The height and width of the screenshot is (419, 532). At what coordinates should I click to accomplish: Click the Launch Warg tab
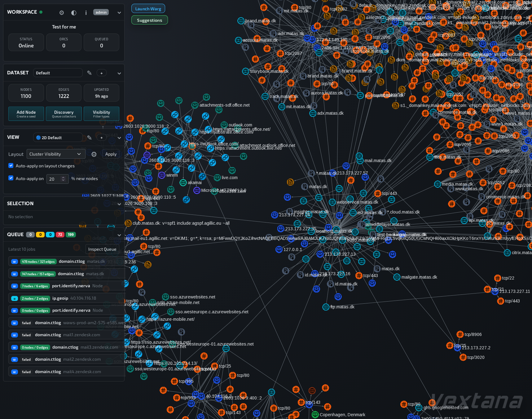point(148,9)
